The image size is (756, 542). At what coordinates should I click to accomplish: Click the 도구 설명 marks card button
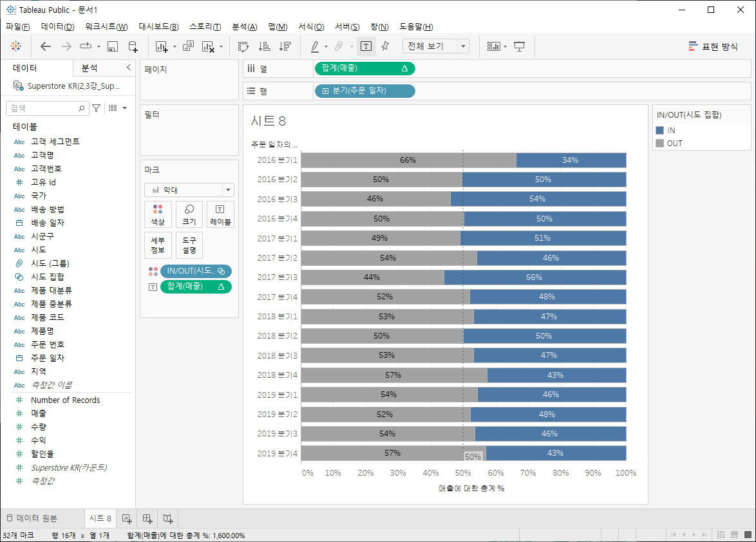189,245
